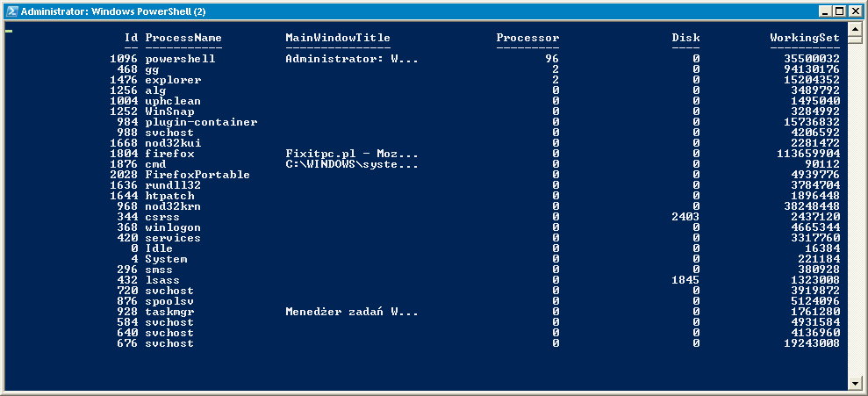Click the WorkingSet column header
This screenshot has height=396, width=868.
pos(805,38)
